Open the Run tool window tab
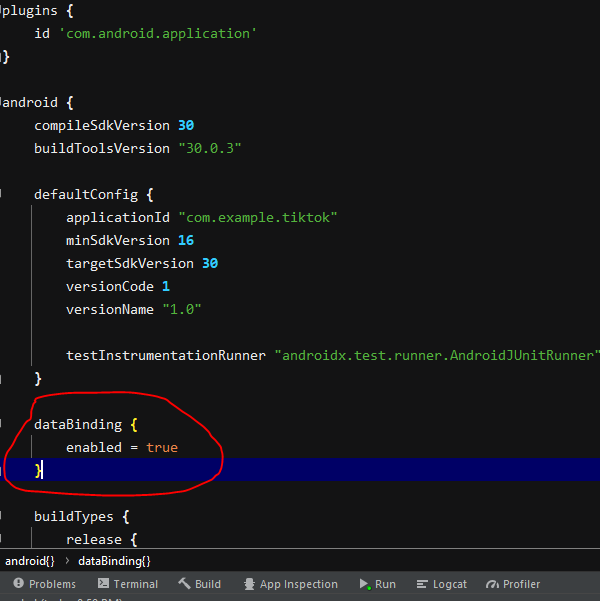 (x=378, y=584)
